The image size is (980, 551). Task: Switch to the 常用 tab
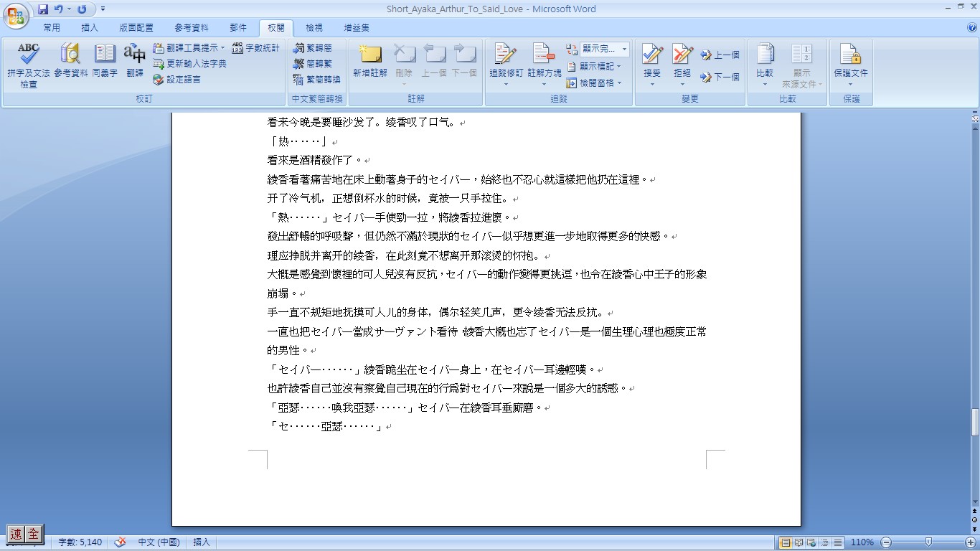coord(52,28)
